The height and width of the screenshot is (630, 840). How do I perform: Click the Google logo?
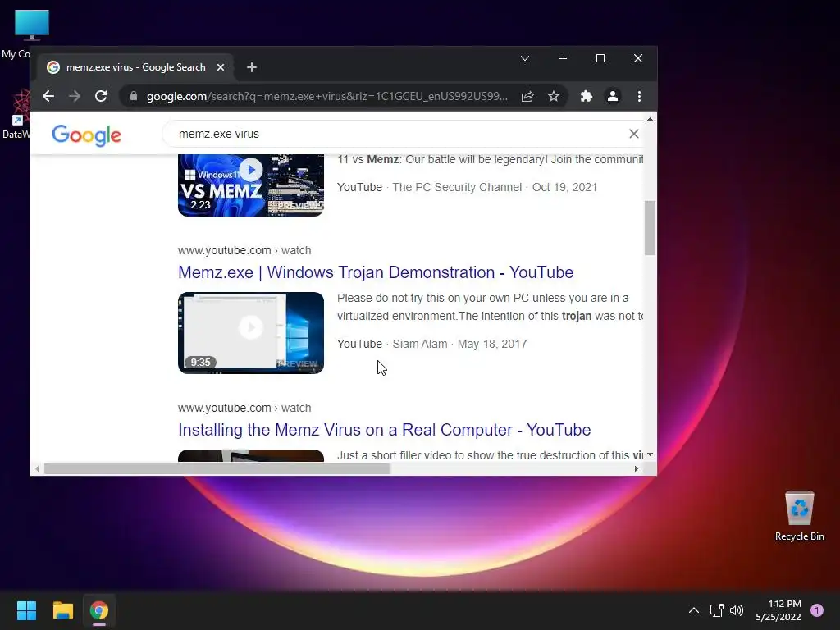86,135
